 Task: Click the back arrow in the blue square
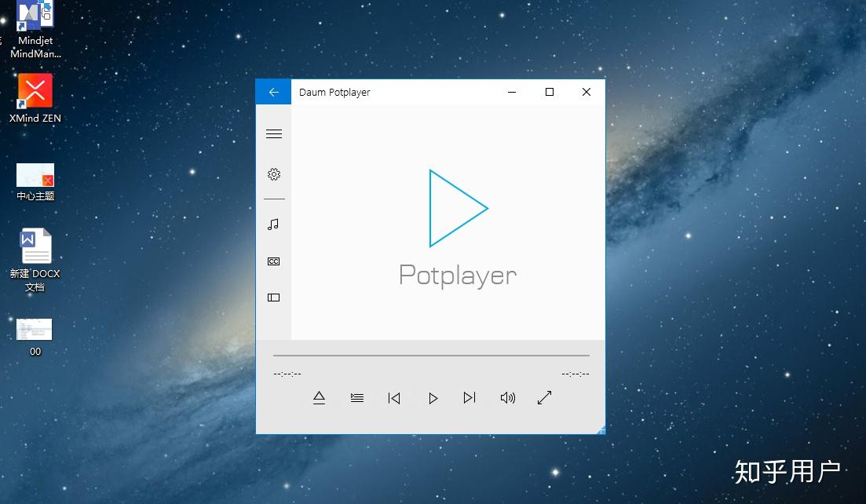[273, 91]
